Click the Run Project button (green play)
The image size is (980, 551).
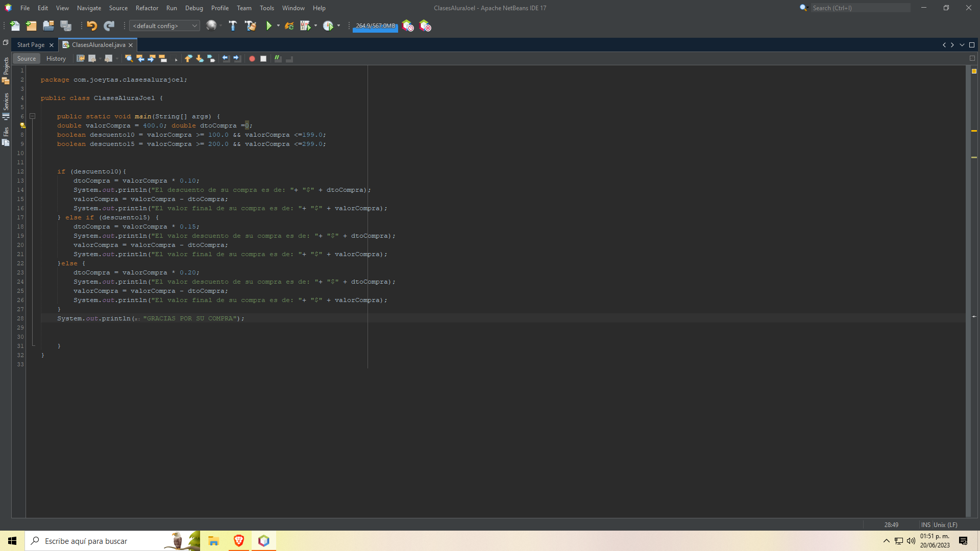coord(268,26)
